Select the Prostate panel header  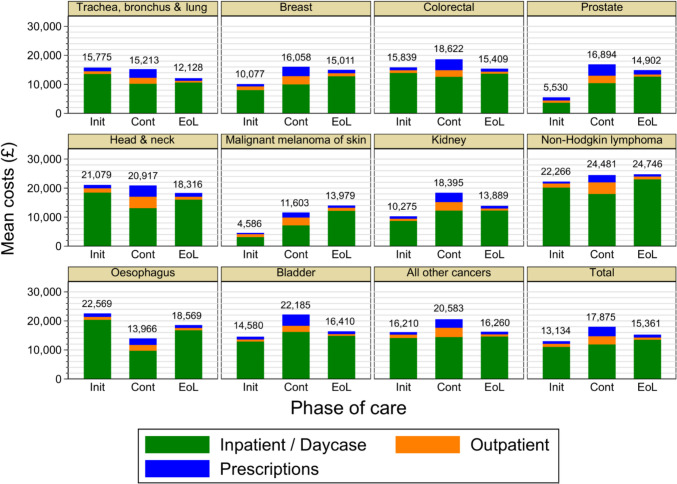point(602,8)
